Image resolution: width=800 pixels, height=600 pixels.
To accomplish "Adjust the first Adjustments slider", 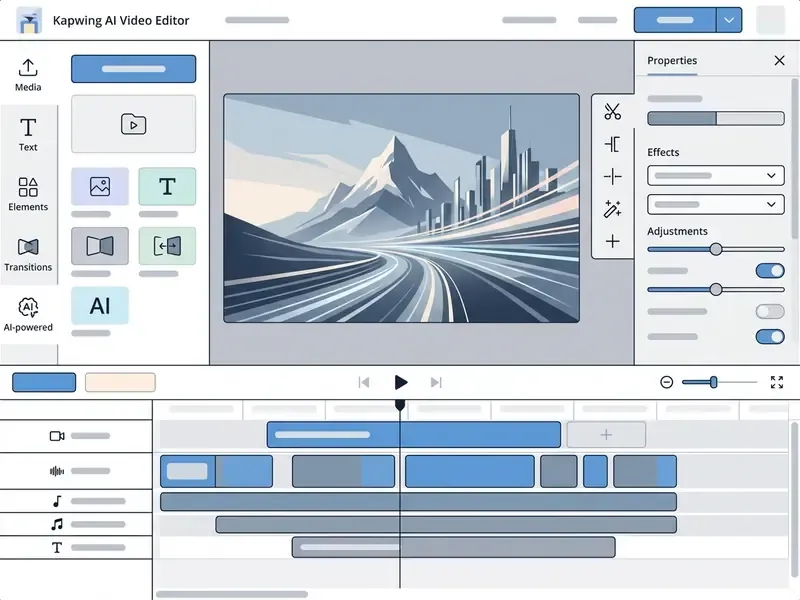I will coord(715,249).
